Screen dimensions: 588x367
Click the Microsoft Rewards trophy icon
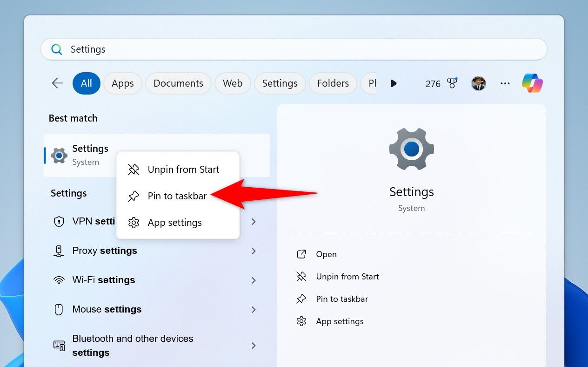[453, 83]
